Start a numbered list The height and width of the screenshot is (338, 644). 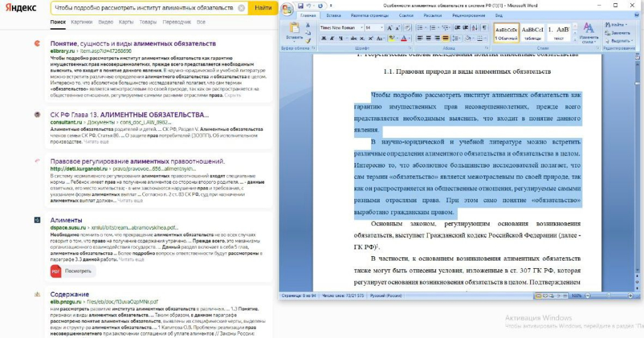click(433, 28)
